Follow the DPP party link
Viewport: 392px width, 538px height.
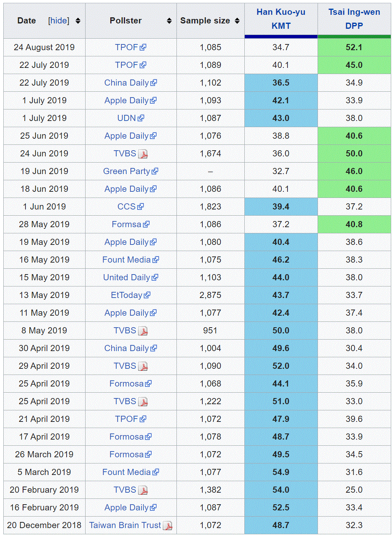354,26
